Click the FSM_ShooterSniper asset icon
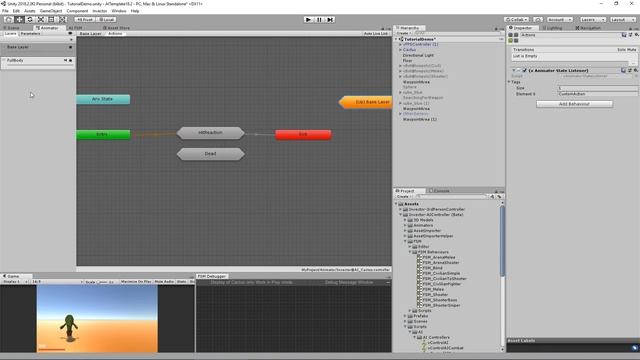The width and height of the screenshot is (640, 360). click(420, 305)
